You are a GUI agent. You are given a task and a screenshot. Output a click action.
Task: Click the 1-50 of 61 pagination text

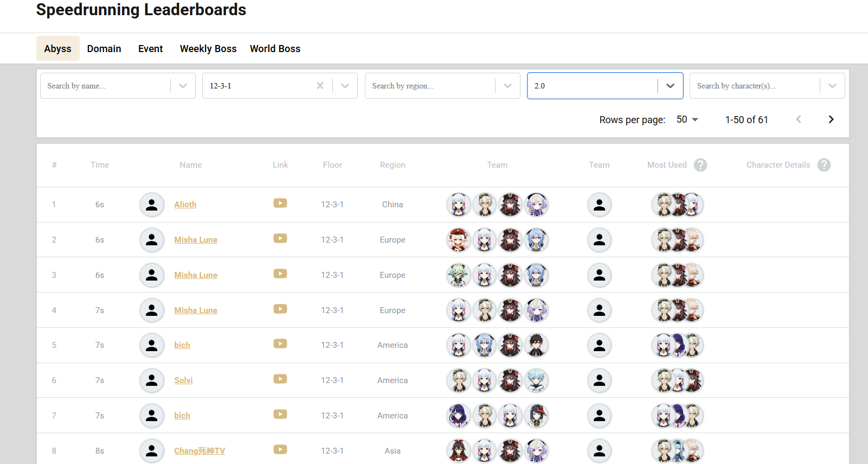tap(747, 120)
